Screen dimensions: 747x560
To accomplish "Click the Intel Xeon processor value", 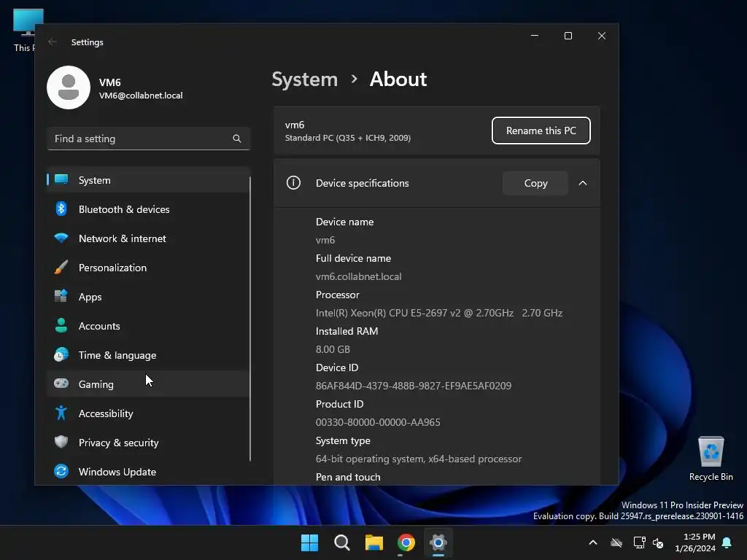I will (438, 313).
